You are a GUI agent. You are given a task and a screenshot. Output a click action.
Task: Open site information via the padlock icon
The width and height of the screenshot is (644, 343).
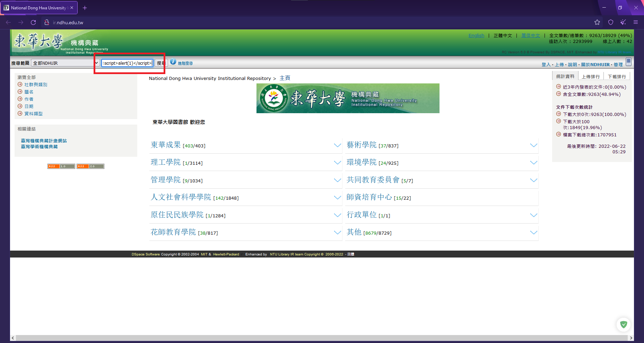tap(47, 22)
